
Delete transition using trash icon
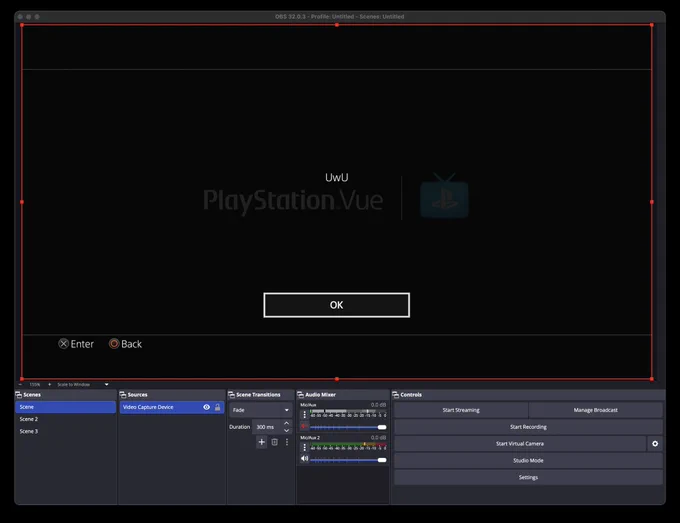[275, 442]
